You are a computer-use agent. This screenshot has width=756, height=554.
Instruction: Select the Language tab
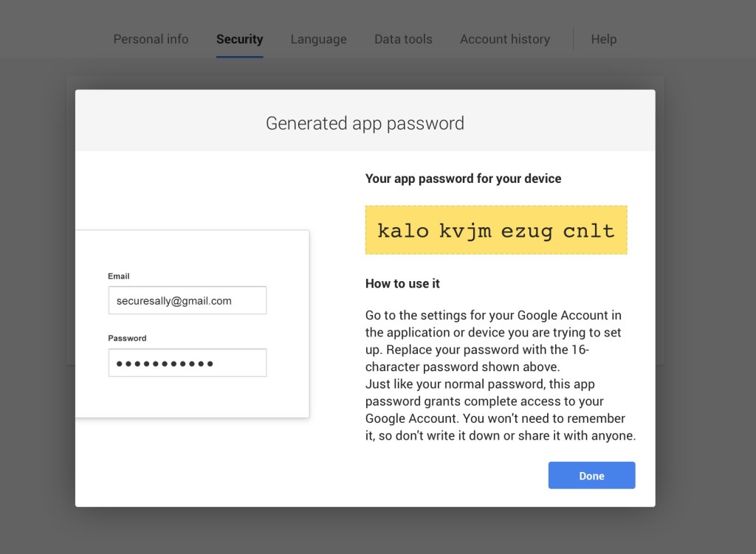318,39
